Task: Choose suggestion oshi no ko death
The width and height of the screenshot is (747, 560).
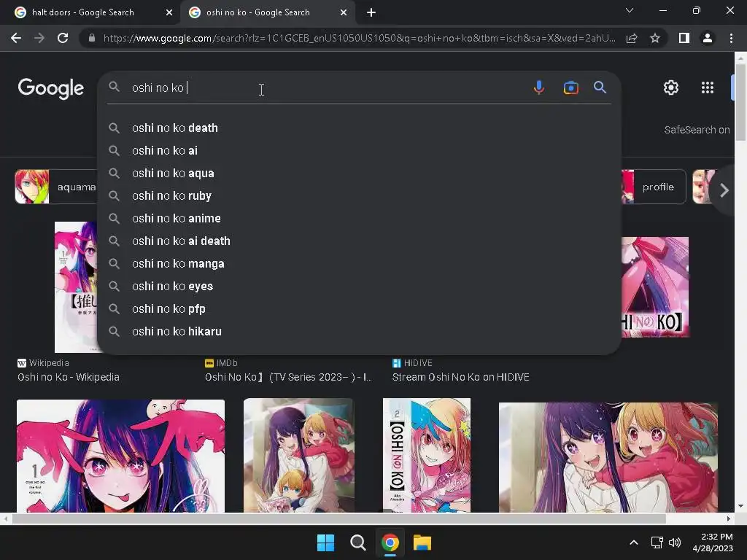Action: [x=359, y=128]
